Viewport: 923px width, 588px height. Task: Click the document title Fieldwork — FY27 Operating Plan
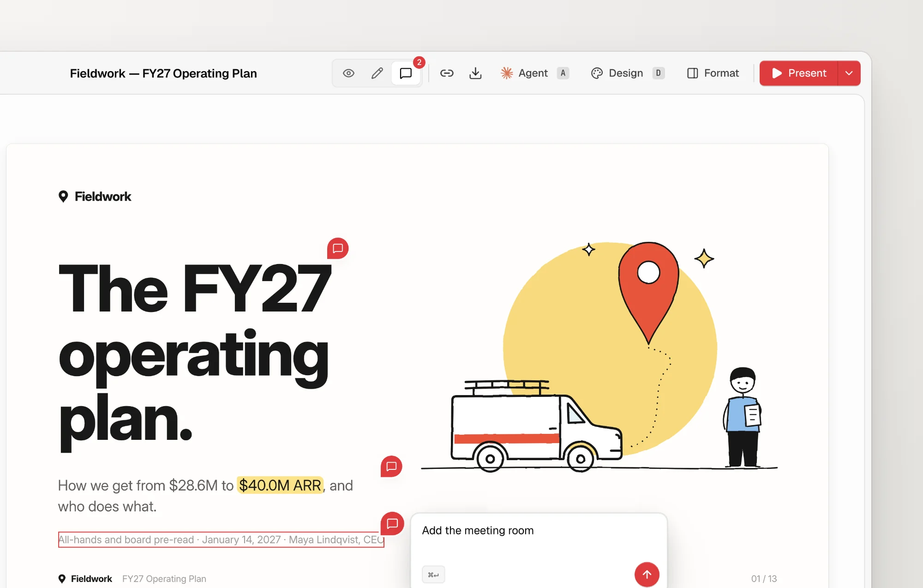pos(163,73)
